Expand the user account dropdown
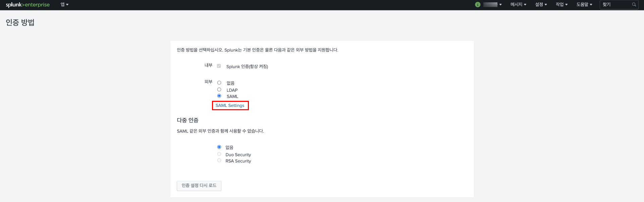644x202 pixels. coord(492,5)
